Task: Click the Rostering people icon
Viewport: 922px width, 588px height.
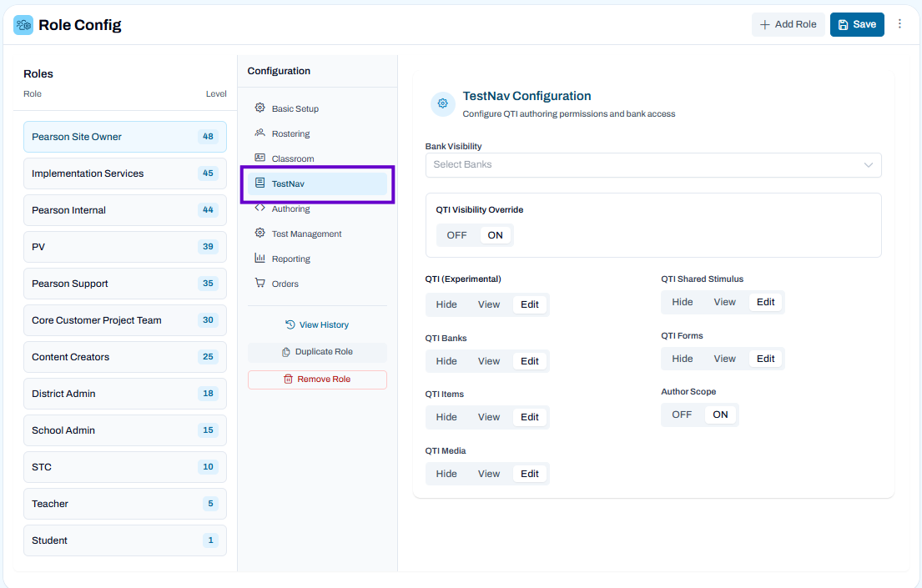Action: [259, 133]
